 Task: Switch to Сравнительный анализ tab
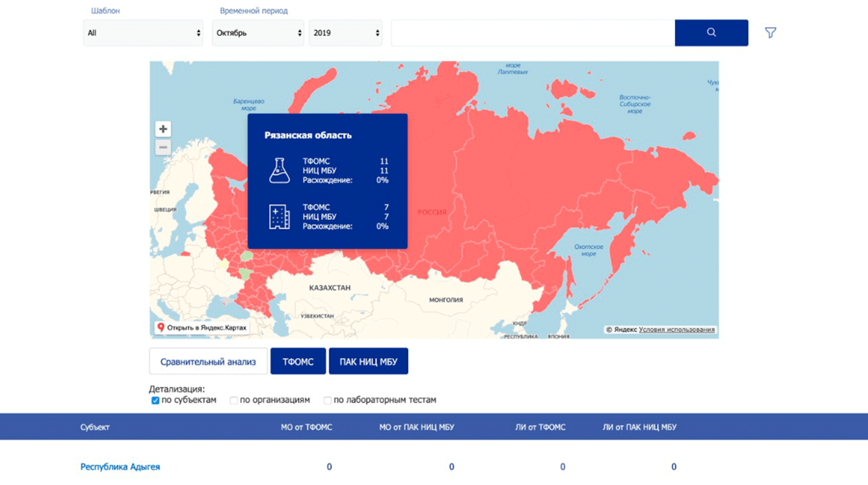pyautogui.click(x=208, y=361)
